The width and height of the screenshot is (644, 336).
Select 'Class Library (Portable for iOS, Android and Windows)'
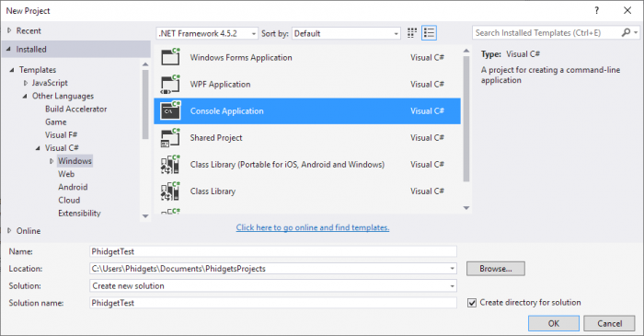click(x=287, y=164)
